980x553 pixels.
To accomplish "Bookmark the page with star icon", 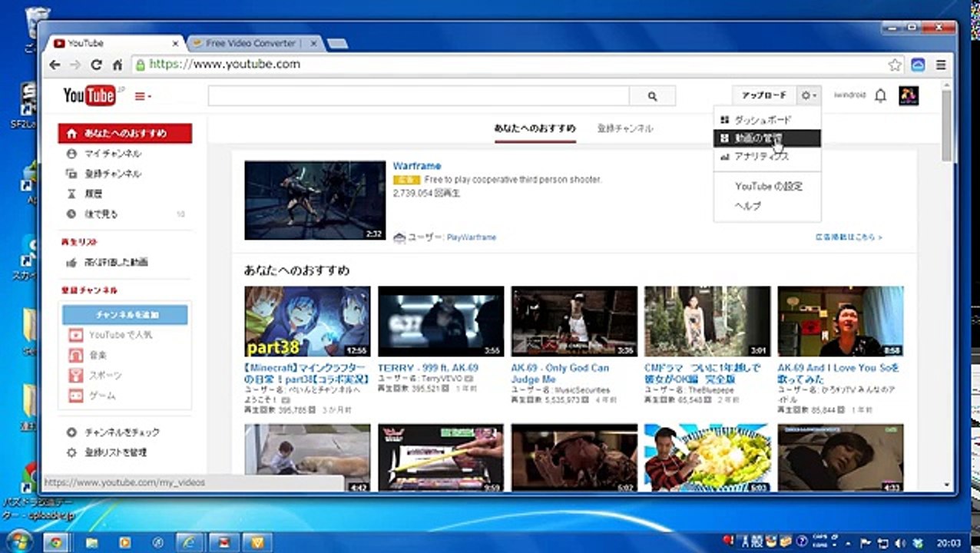I will (x=894, y=65).
